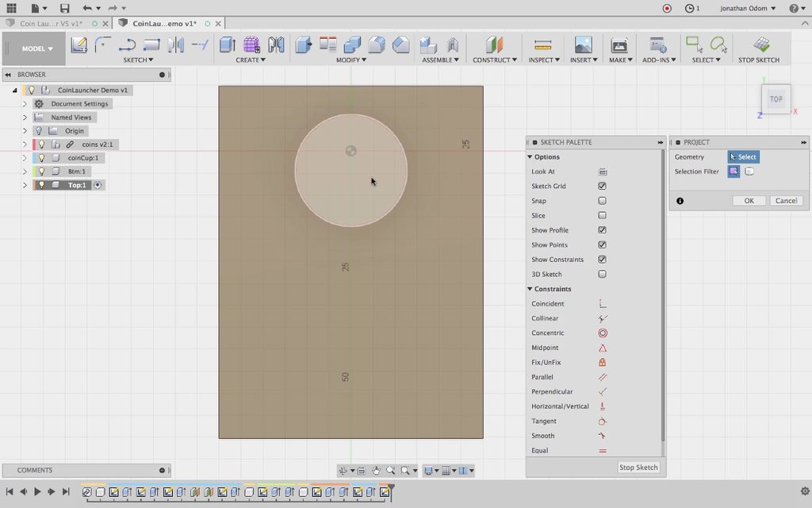The width and height of the screenshot is (812, 508).
Task: Collapse the Constraints section in palette
Action: point(530,289)
